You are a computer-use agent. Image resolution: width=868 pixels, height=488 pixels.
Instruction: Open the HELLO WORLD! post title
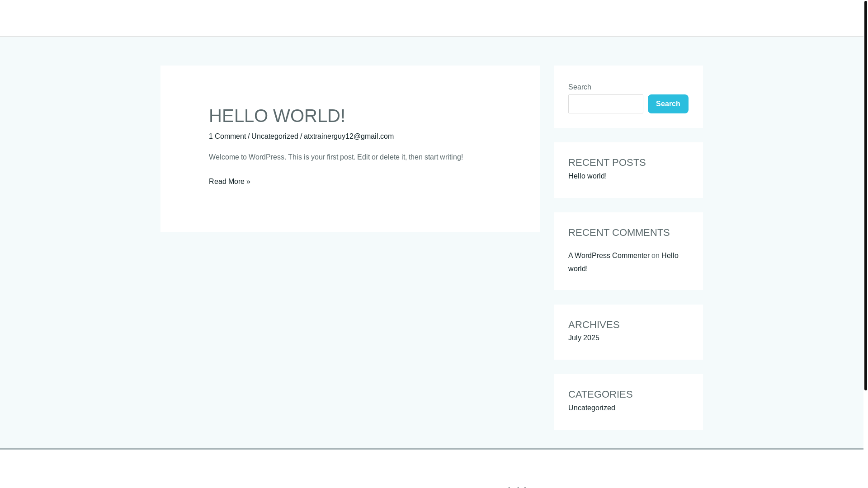tap(277, 116)
